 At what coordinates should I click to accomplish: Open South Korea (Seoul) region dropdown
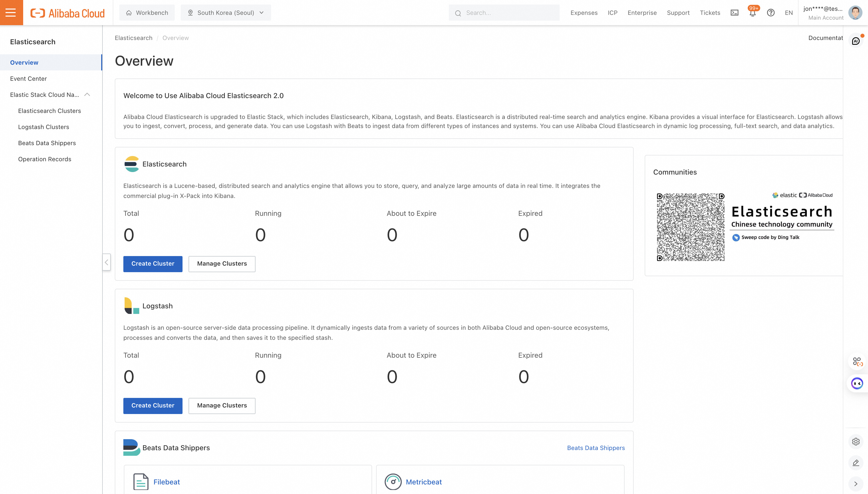(x=226, y=13)
